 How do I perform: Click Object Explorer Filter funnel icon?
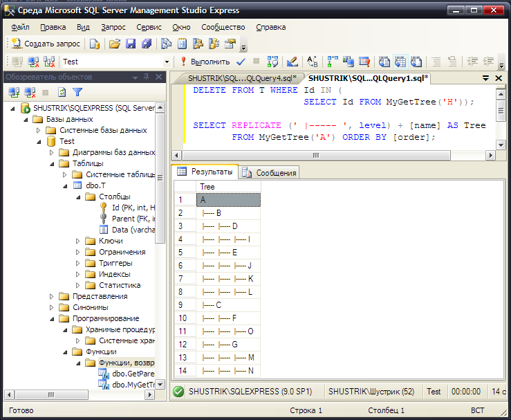click(x=77, y=93)
